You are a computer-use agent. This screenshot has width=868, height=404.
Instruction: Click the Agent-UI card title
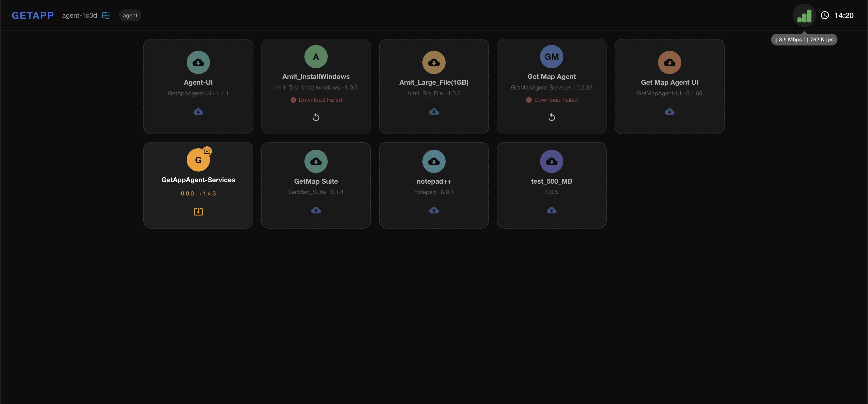(198, 82)
